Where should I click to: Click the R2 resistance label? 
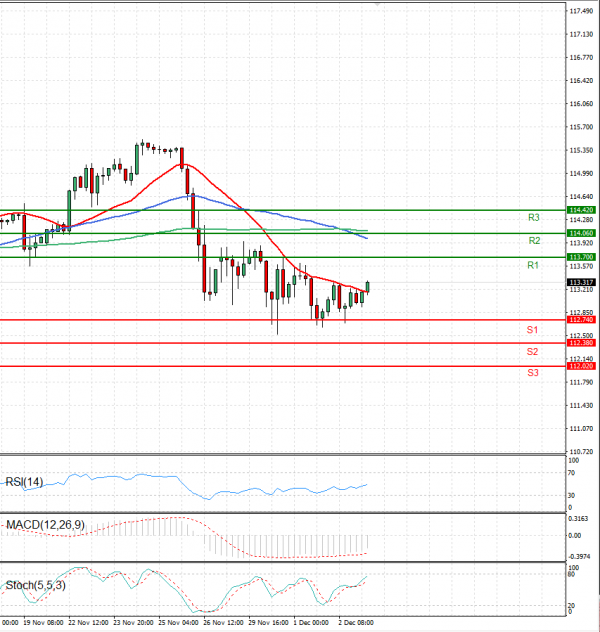click(534, 241)
